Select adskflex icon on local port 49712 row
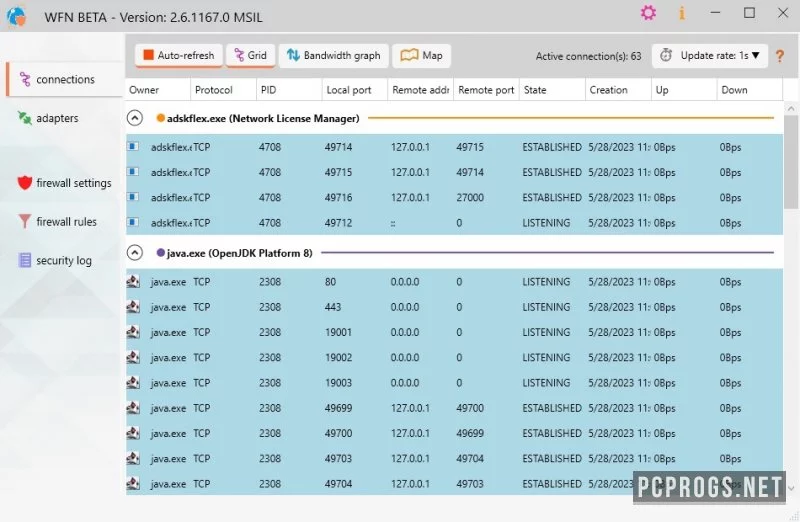This screenshot has width=800, height=522. [x=133, y=222]
